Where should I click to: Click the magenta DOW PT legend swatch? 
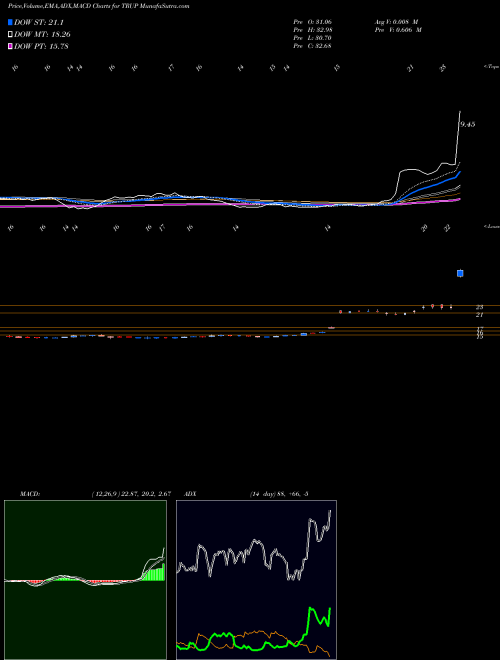pyautogui.click(x=10, y=46)
